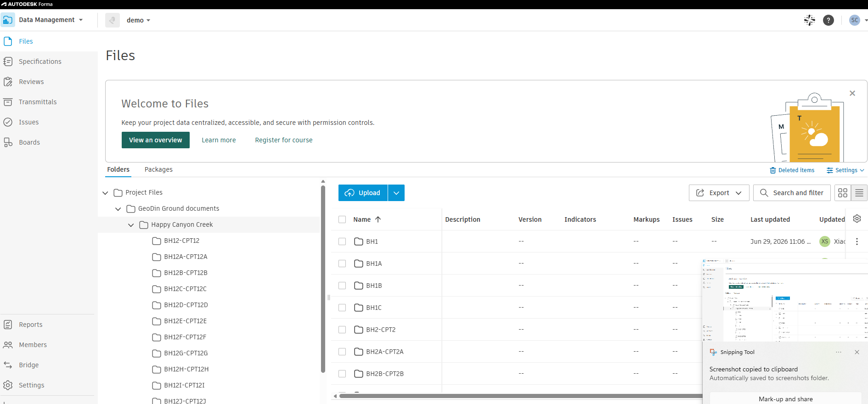Open the Search and filter field
Screen dimensions: 868x404
tap(792, 193)
